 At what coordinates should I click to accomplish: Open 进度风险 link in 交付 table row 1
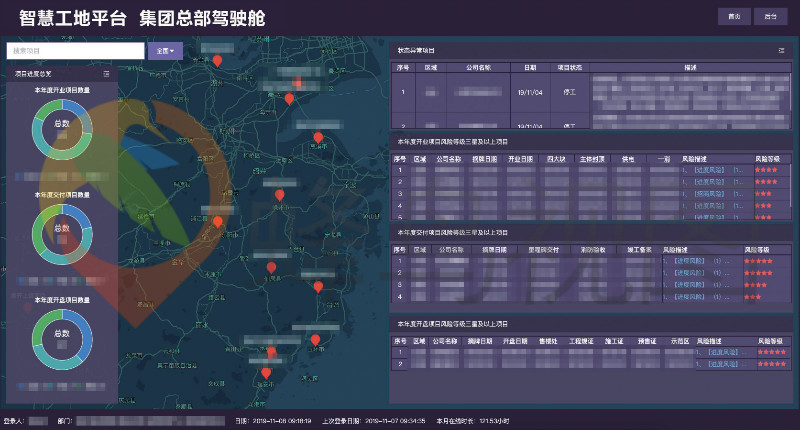coord(689,260)
